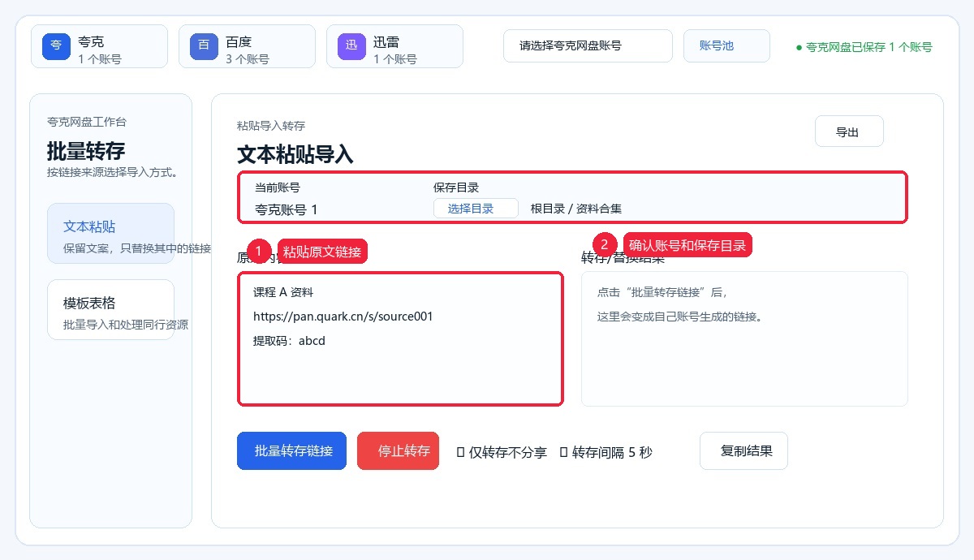Image resolution: width=974 pixels, height=560 pixels.
Task: Select the 夸克 1 个账号 card
Action: [99, 46]
